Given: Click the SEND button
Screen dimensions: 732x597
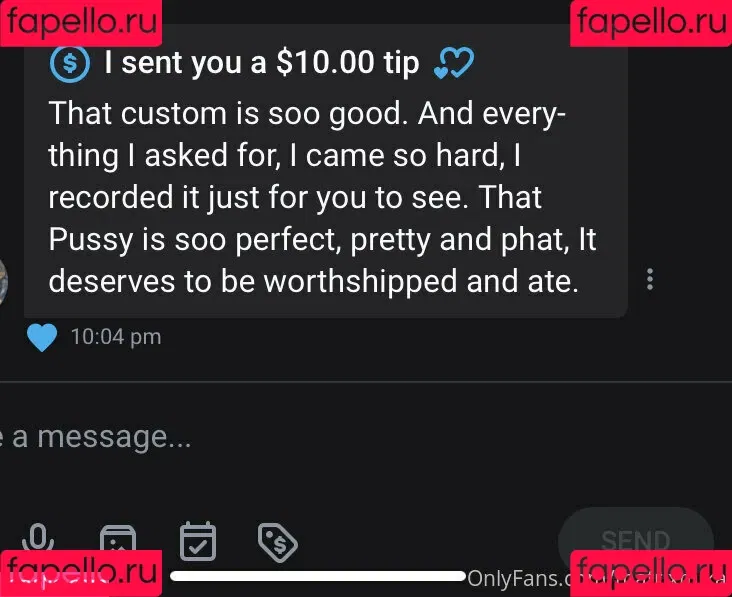Looking at the screenshot, I should tap(636, 540).
